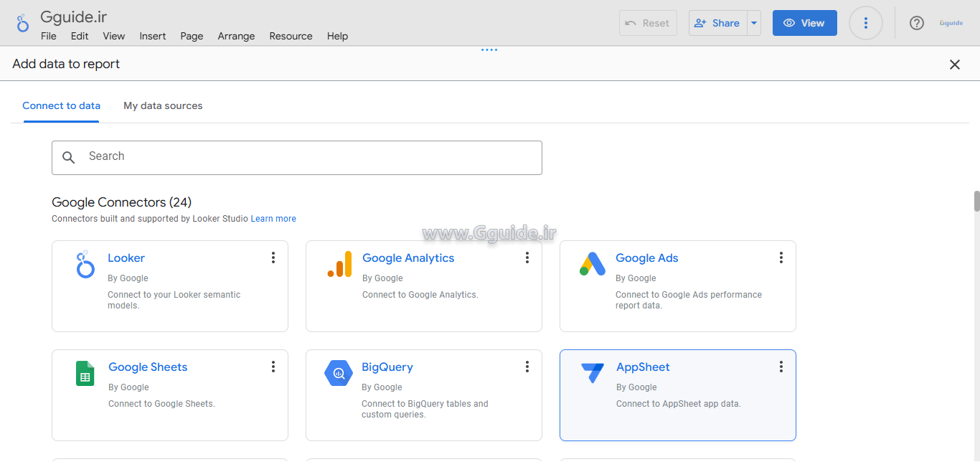Select the Google Analytics bar chart icon

pyautogui.click(x=340, y=264)
